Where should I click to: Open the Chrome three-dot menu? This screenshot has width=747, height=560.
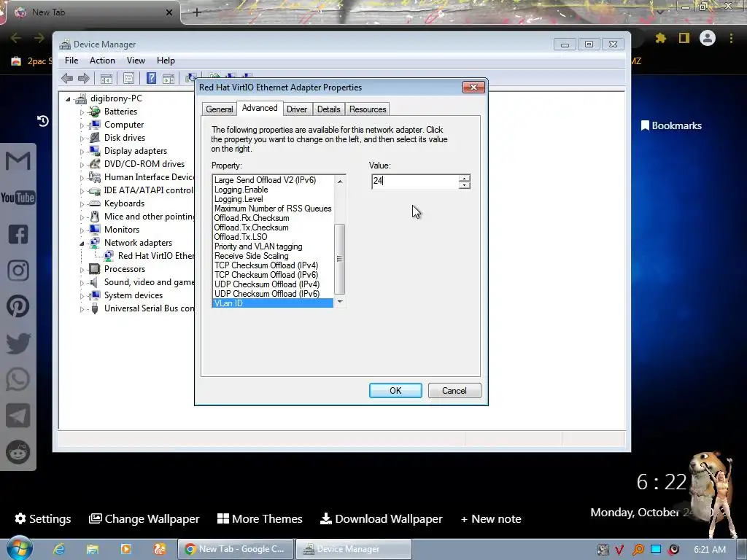click(731, 38)
